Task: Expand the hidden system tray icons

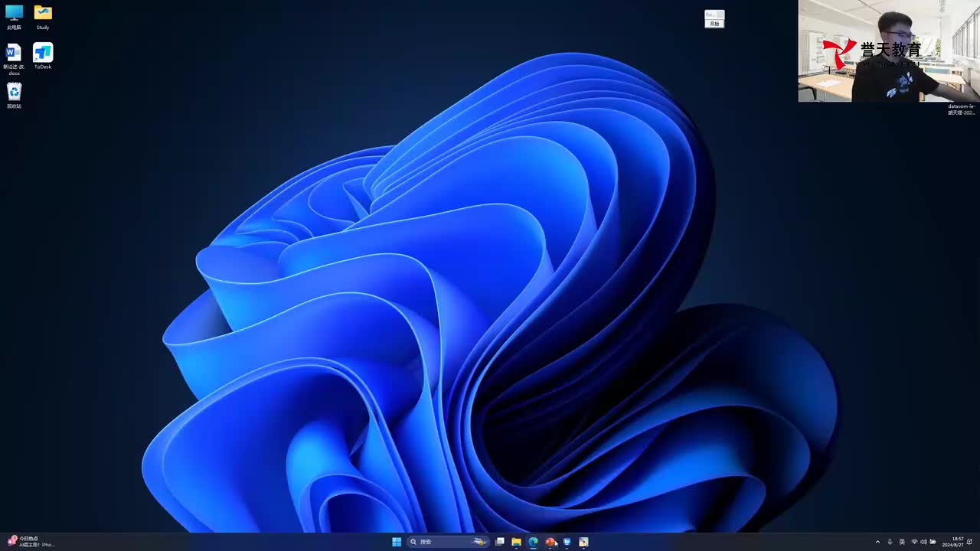Action: click(x=877, y=542)
